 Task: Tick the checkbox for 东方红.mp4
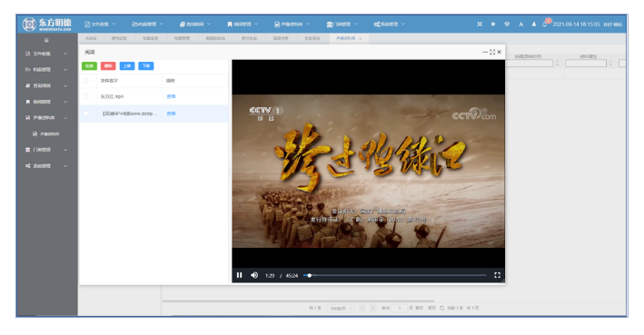85,96
